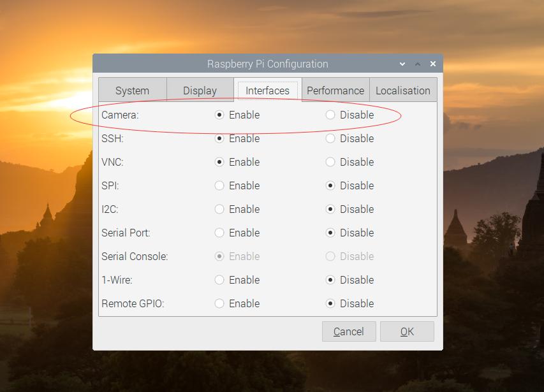Click the Cancel button
This screenshot has height=392, width=544.
[349, 331]
